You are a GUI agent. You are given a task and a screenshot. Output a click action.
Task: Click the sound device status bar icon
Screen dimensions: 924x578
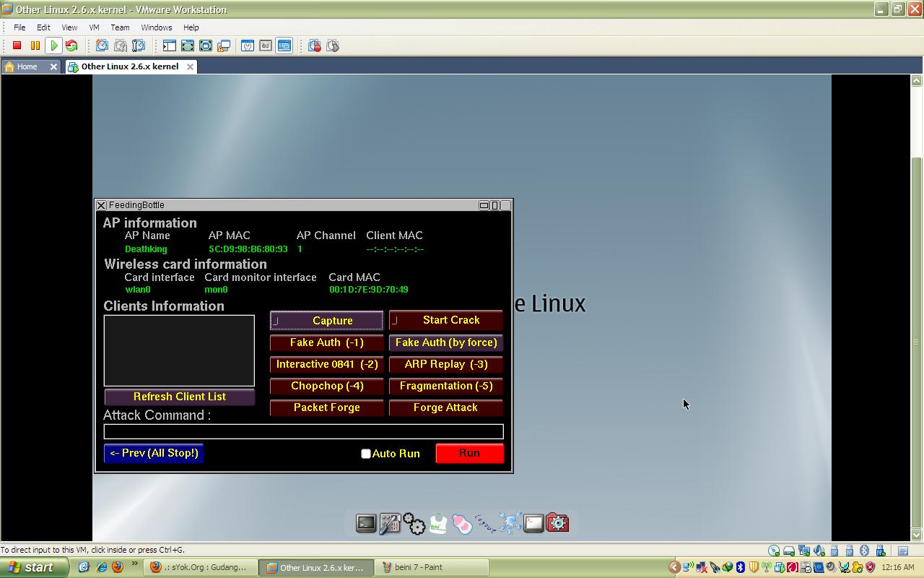(x=819, y=551)
